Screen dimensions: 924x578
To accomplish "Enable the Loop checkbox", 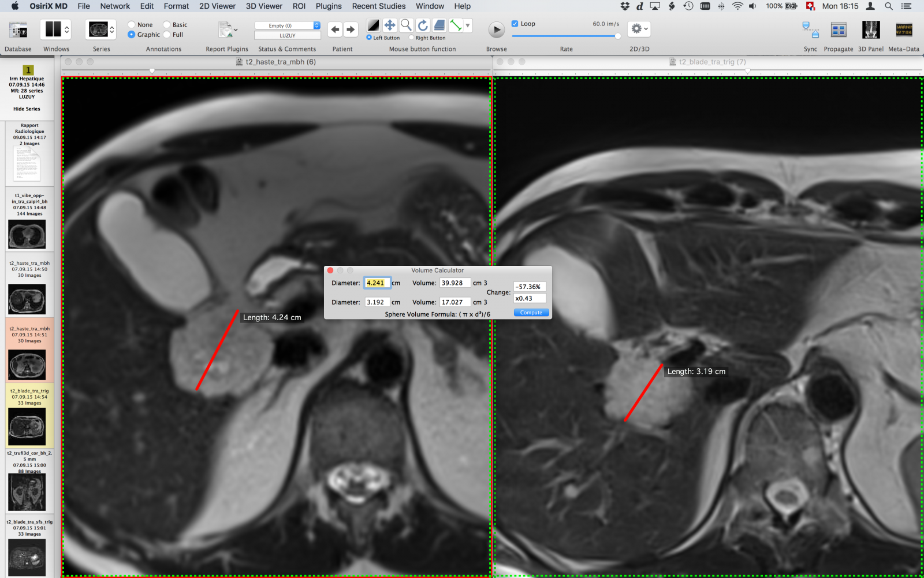I will coord(515,23).
